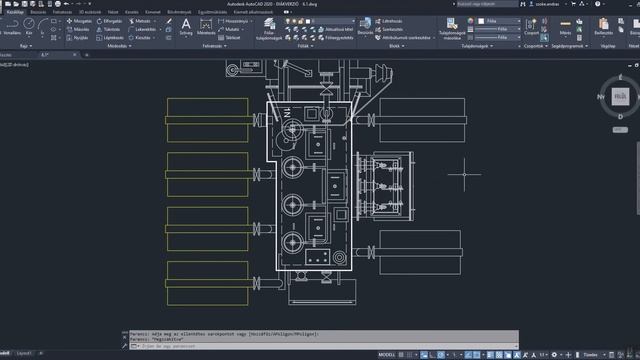The height and width of the screenshot is (360, 640).
Task: Click the object color wheel swatch
Action: pos(470,21)
